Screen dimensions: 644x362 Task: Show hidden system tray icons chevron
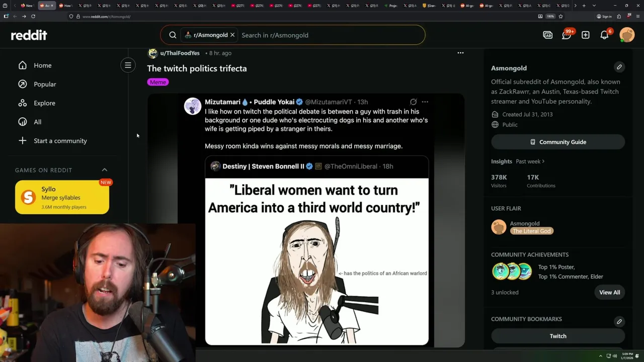601,356
